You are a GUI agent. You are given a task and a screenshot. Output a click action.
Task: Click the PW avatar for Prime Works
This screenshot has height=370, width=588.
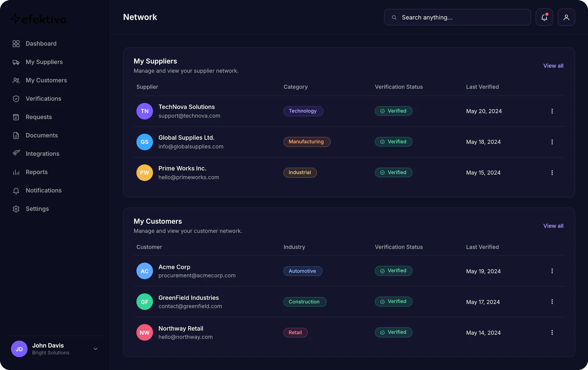145,173
